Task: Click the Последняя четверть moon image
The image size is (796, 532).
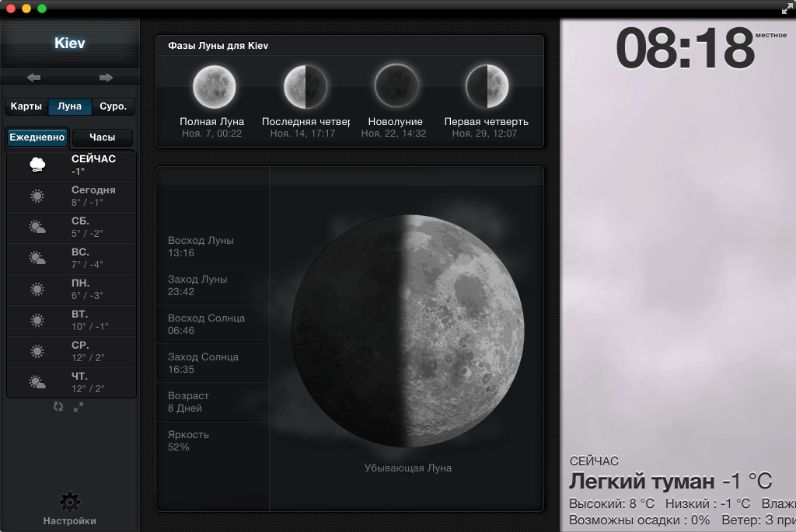Action: coord(305,87)
